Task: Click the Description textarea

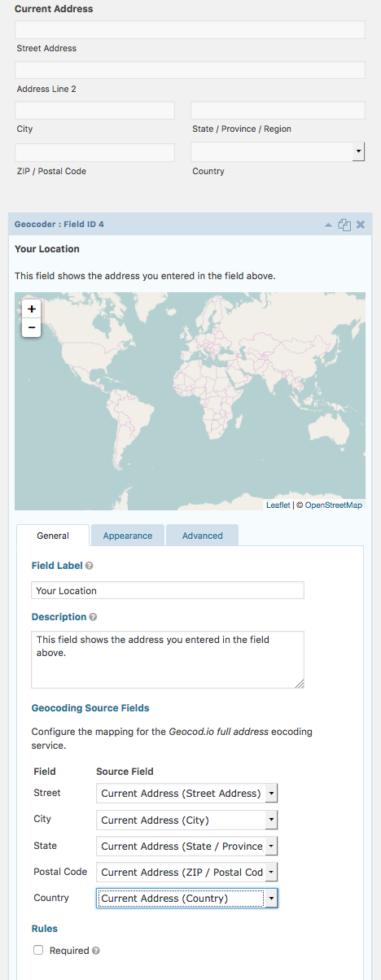Action: tap(168, 659)
